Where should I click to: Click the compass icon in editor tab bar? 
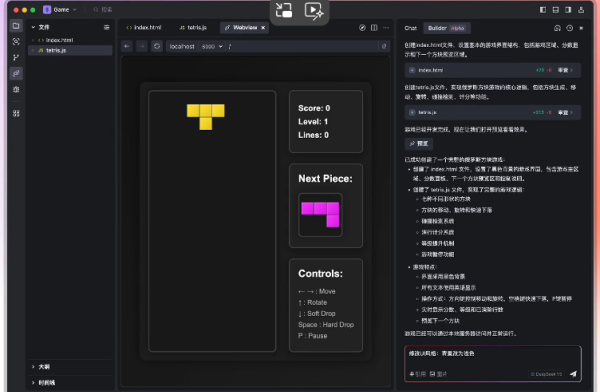click(x=362, y=28)
